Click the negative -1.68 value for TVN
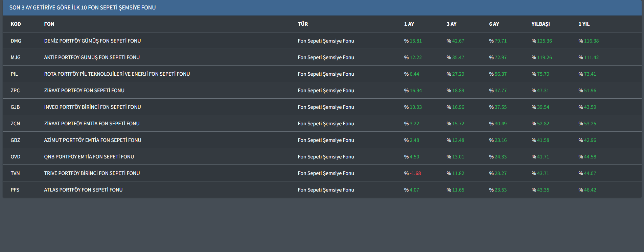This screenshot has height=252, width=644. pyautogui.click(x=415, y=173)
